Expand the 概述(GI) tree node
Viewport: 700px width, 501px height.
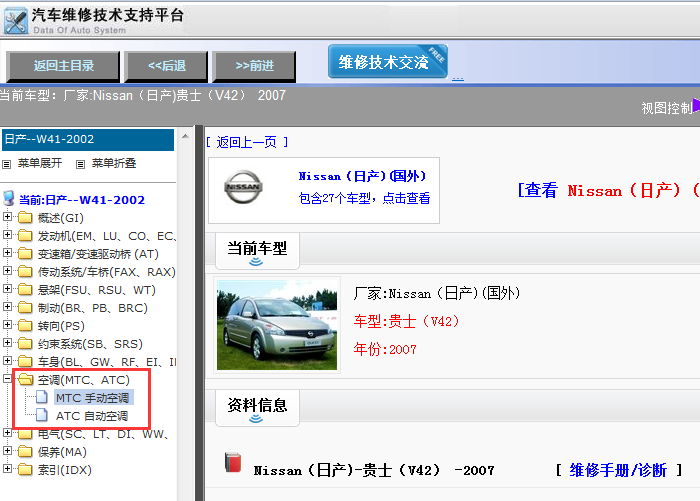tap(7, 217)
